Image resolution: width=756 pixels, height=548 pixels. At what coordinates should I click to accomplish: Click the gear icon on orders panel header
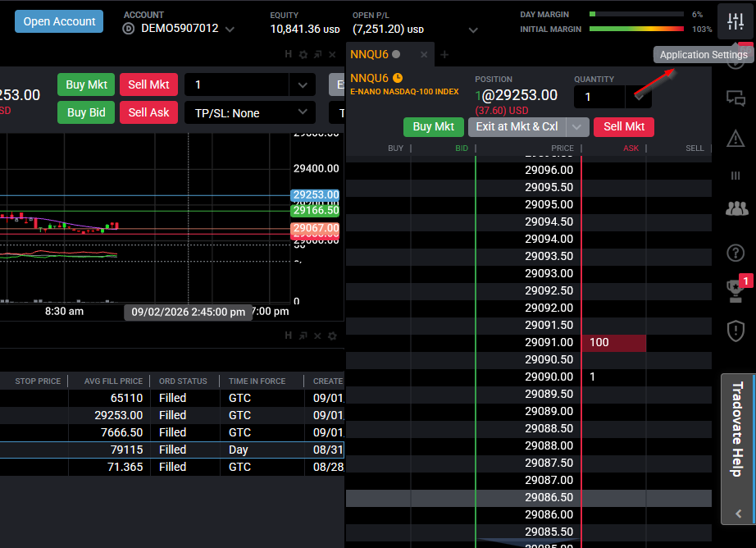click(332, 336)
